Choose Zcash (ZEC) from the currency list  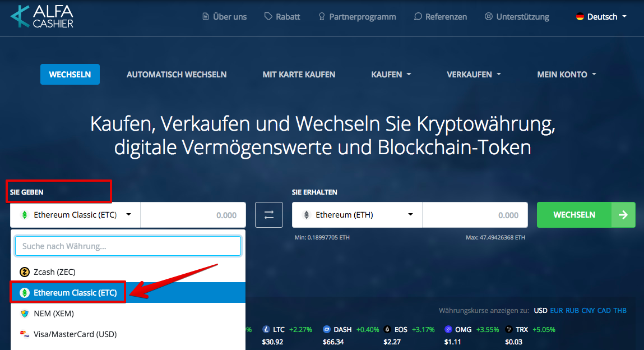[x=128, y=272]
